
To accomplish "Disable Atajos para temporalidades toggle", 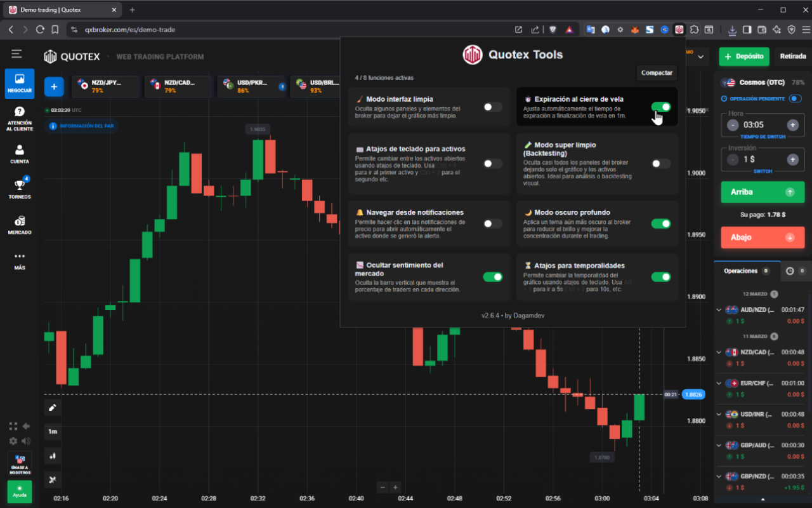I will point(661,277).
